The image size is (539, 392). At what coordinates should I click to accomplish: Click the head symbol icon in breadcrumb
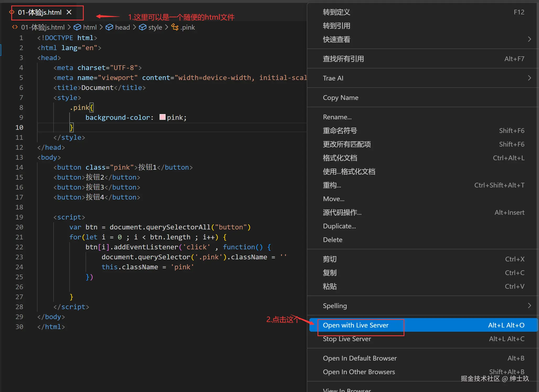point(109,27)
